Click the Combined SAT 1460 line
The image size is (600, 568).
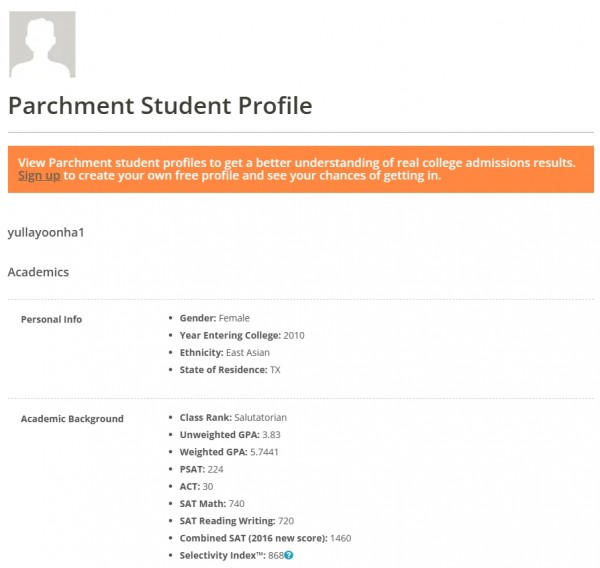pyautogui.click(x=265, y=538)
